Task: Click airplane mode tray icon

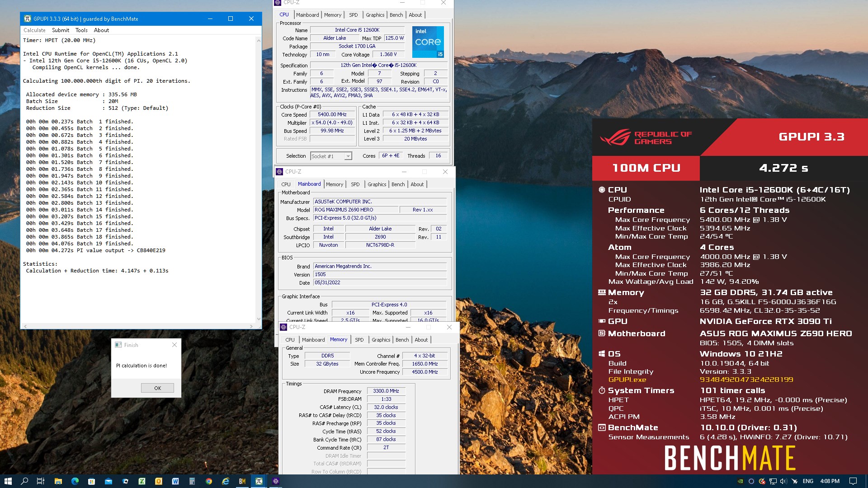Action: (795, 481)
